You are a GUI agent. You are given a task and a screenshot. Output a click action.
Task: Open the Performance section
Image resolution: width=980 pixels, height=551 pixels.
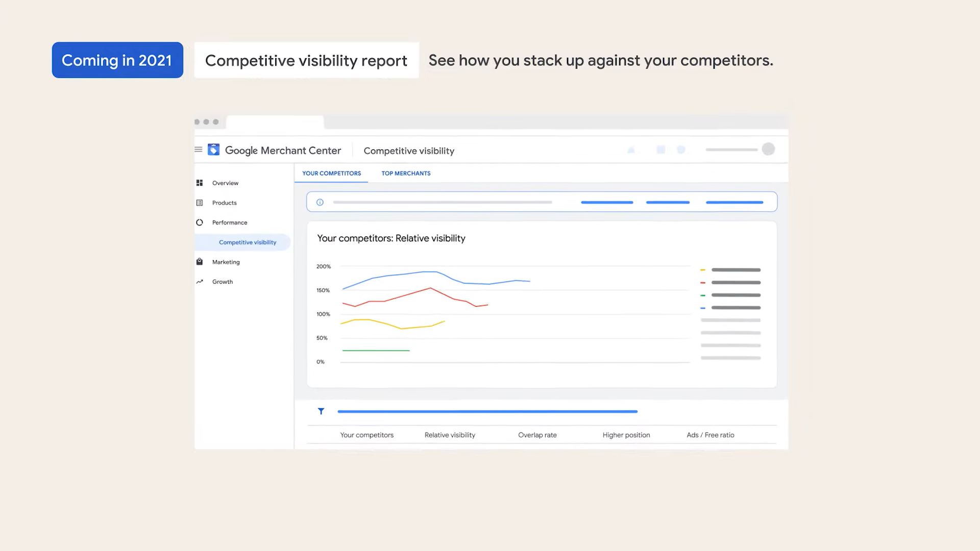click(x=230, y=222)
